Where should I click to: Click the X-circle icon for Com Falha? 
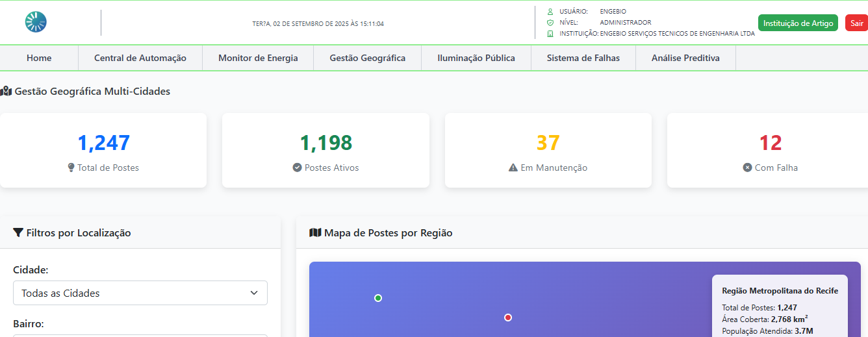click(x=747, y=168)
